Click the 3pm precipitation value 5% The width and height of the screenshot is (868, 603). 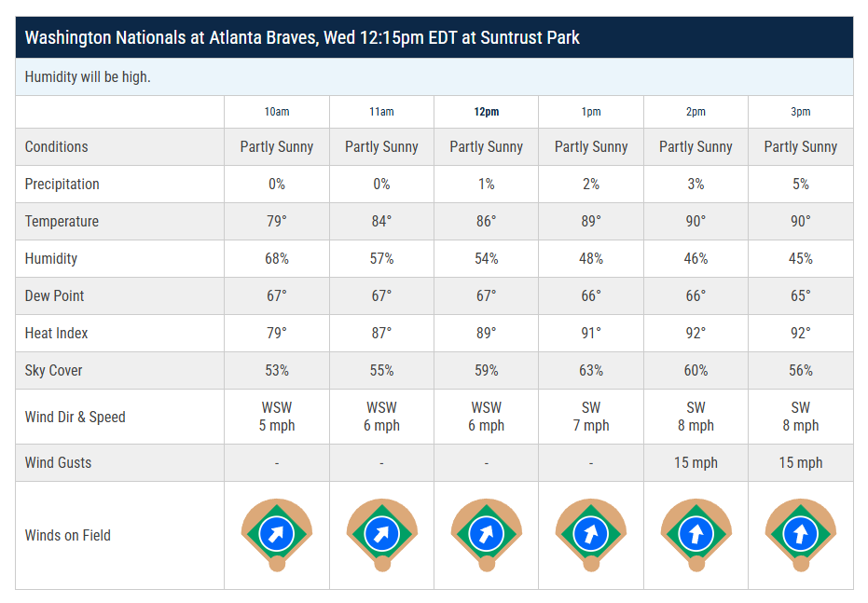[x=801, y=185]
